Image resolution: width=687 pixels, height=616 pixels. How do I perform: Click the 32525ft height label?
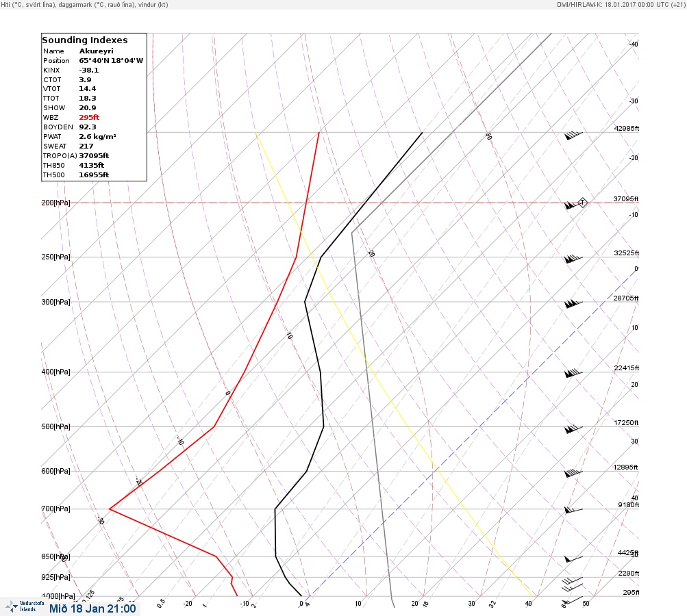tap(627, 253)
